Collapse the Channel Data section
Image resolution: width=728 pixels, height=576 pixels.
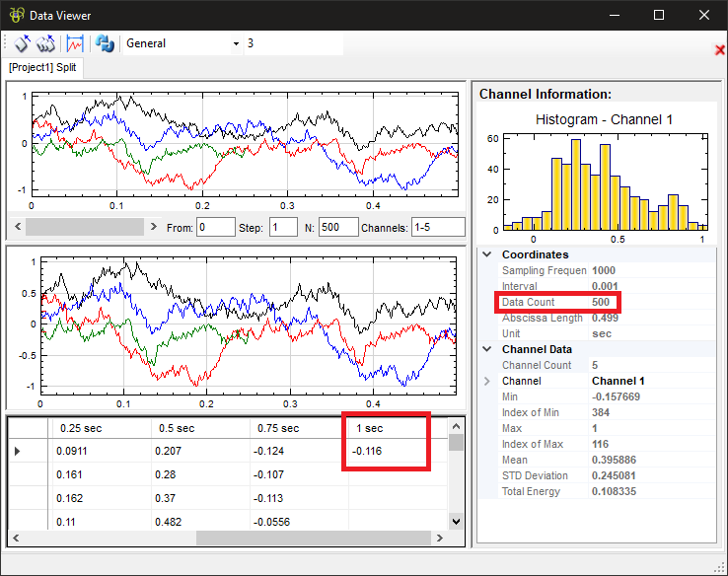click(x=486, y=349)
